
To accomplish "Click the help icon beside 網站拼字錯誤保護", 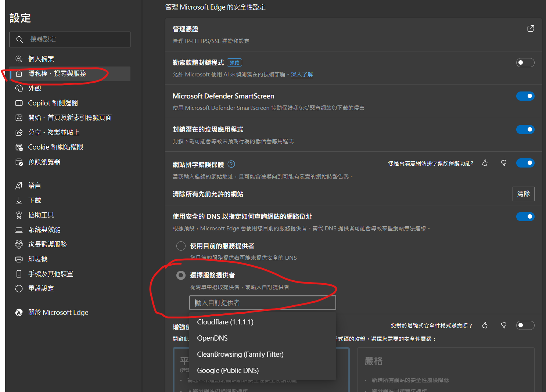I will click(x=231, y=164).
